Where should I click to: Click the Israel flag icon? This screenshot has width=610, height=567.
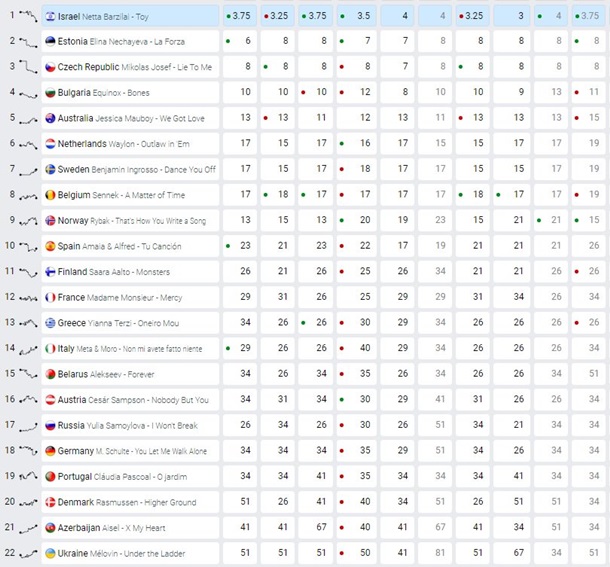(50, 17)
